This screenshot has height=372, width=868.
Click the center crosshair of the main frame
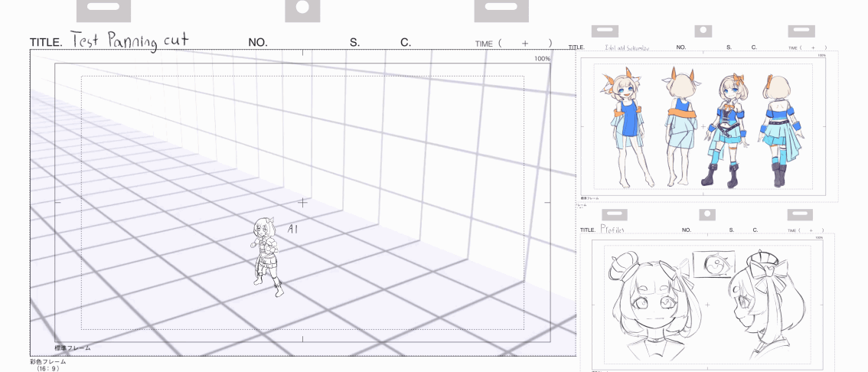point(302,203)
